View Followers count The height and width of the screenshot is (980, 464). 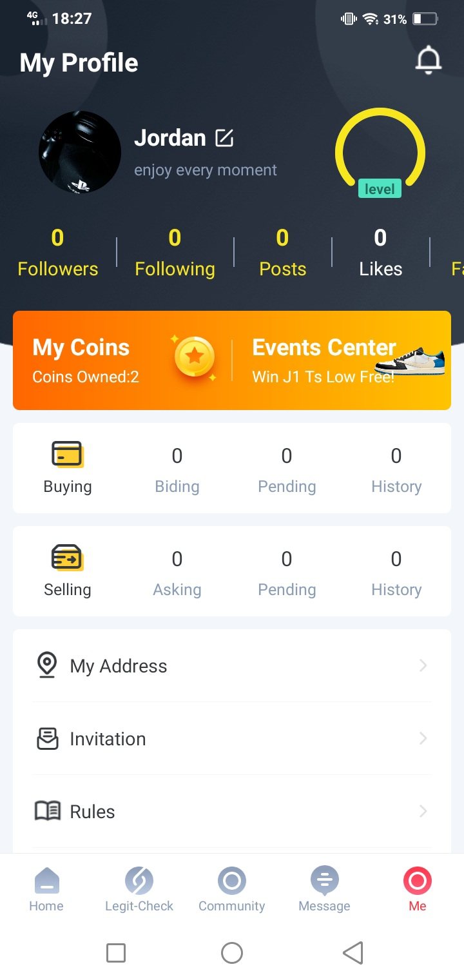click(58, 253)
